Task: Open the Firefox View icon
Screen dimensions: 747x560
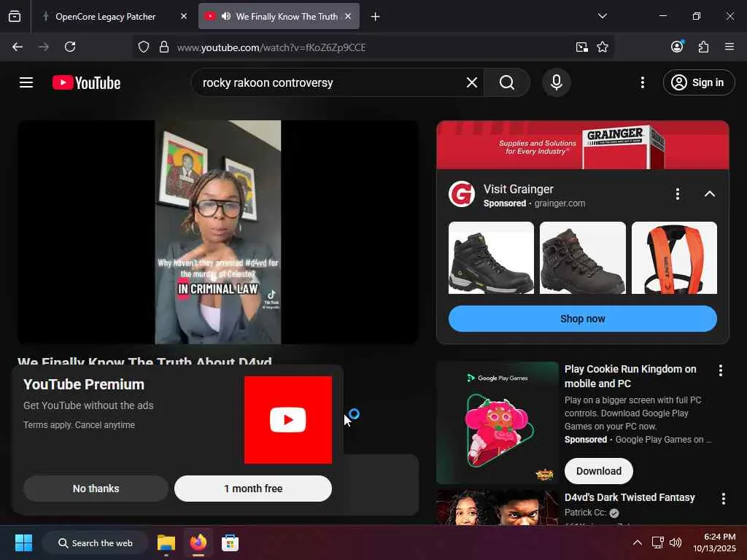Action: pos(15,17)
